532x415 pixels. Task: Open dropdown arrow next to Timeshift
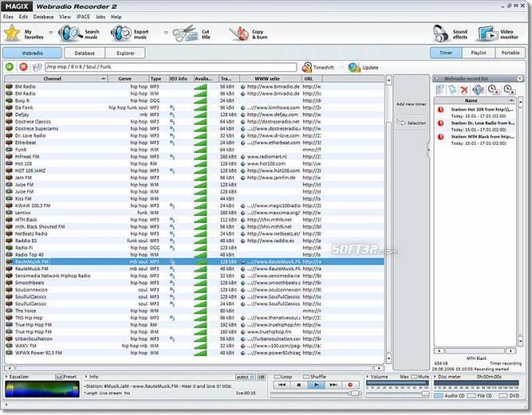click(x=342, y=67)
